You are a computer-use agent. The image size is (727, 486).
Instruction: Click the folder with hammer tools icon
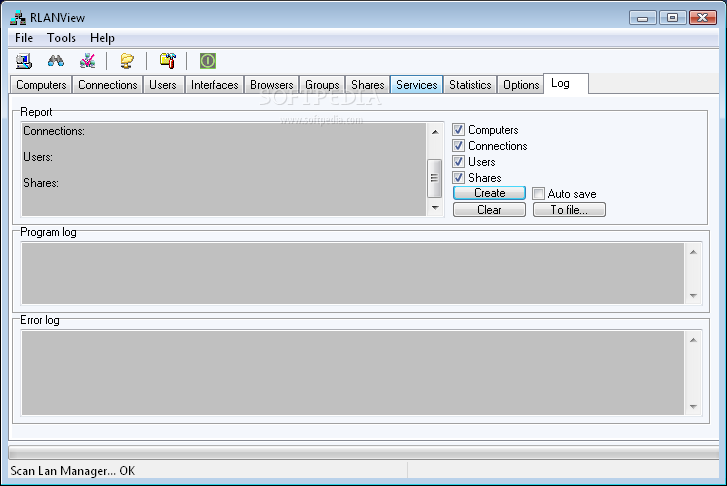(x=168, y=61)
